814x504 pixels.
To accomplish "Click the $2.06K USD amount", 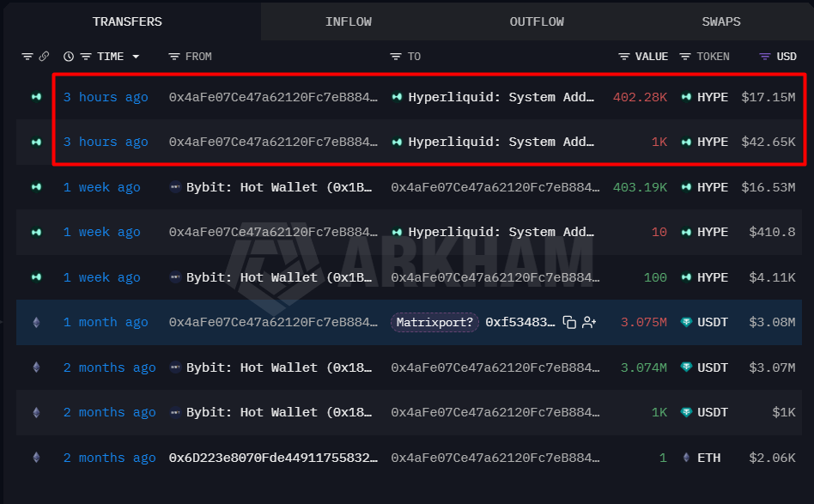I will pyautogui.click(x=772, y=458).
